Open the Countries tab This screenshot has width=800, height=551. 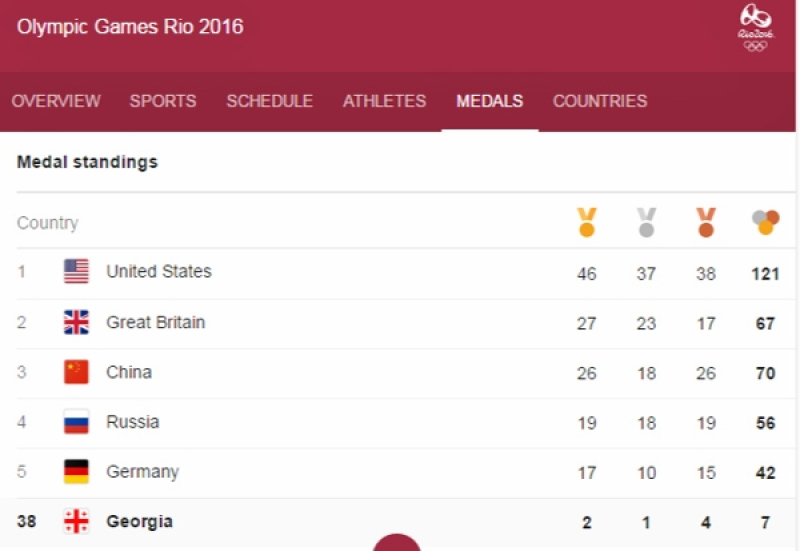600,101
